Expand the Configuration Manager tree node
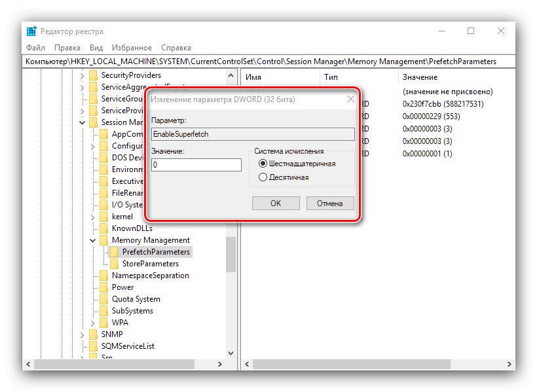 pyautogui.click(x=92, y=147)
